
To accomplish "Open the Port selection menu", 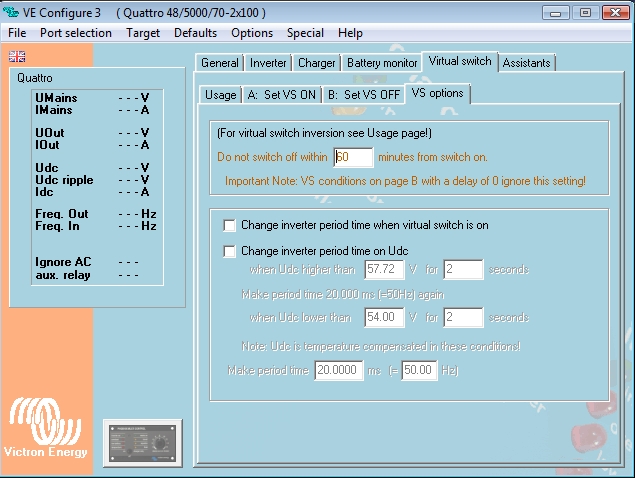I will point(76,33).
